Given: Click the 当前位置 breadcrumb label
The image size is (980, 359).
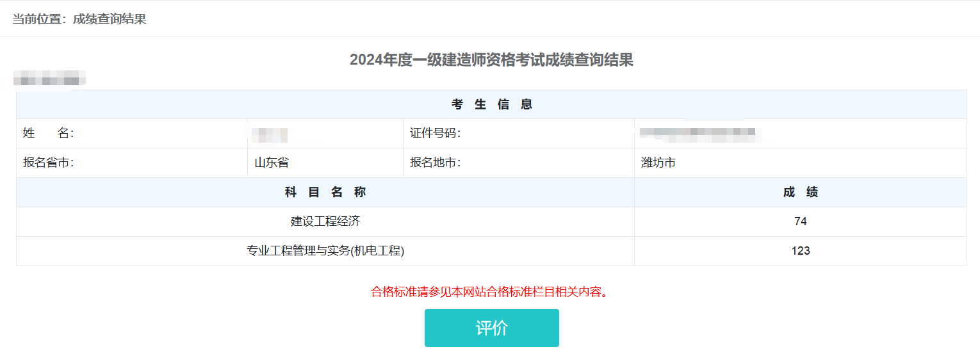Looking at the screenshot, I should (38, 19).
